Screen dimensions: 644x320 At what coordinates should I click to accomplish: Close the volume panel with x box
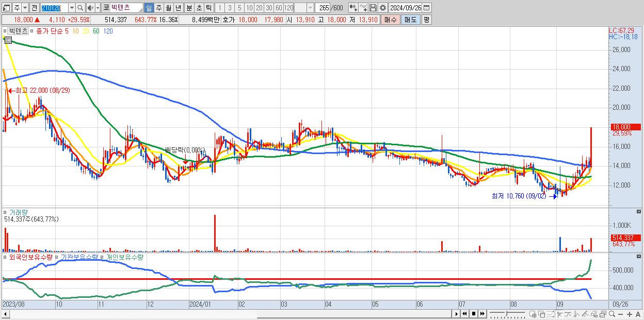coord(640,211)
